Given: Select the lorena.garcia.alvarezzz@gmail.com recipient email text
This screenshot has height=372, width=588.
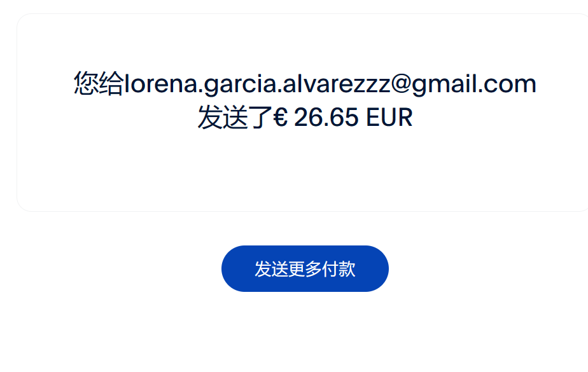Looking at the screenshot, I should [x=330, y=85].
